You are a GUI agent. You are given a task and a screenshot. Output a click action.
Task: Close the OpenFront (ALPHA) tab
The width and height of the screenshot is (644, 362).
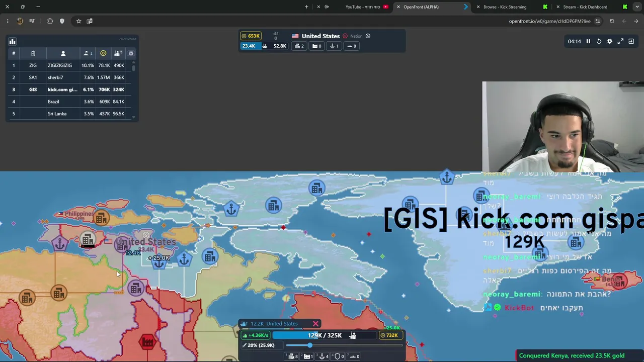pyautogui.click(x=398, y=7)
